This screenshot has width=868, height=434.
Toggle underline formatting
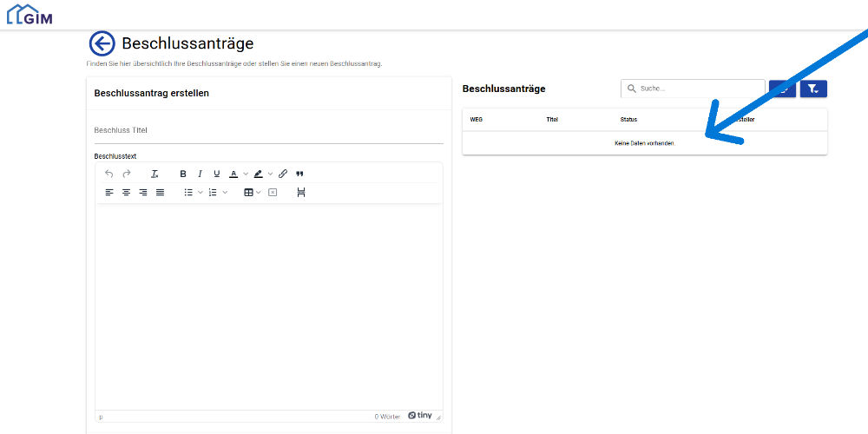click(x=217, y=174)
